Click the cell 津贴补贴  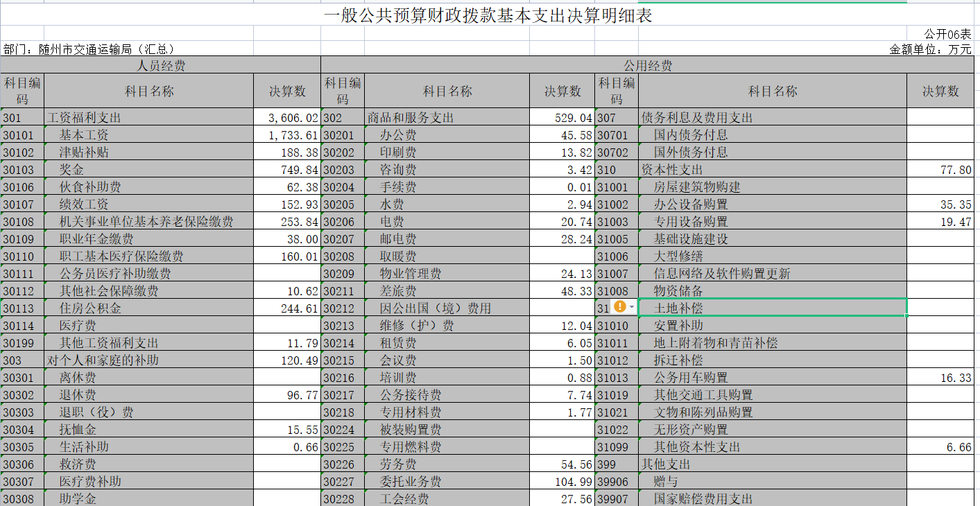(x=149, y=152)
